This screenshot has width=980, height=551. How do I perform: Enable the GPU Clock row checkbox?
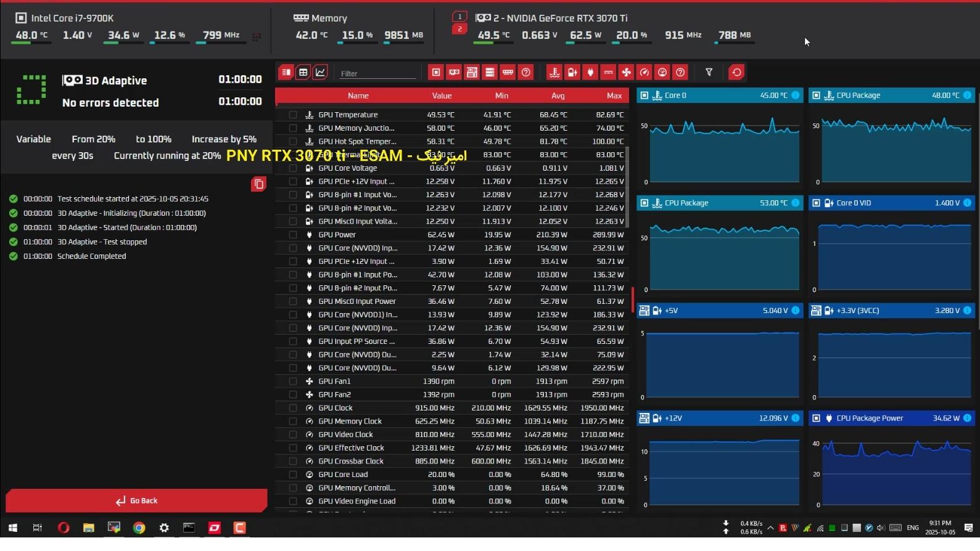[293, 408]
